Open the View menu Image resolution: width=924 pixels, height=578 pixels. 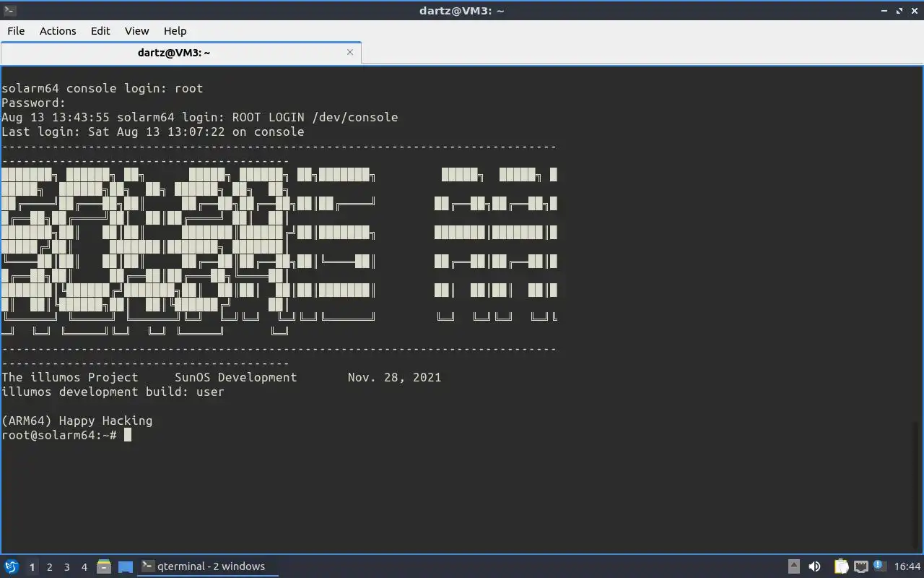[x=136, y=30]
